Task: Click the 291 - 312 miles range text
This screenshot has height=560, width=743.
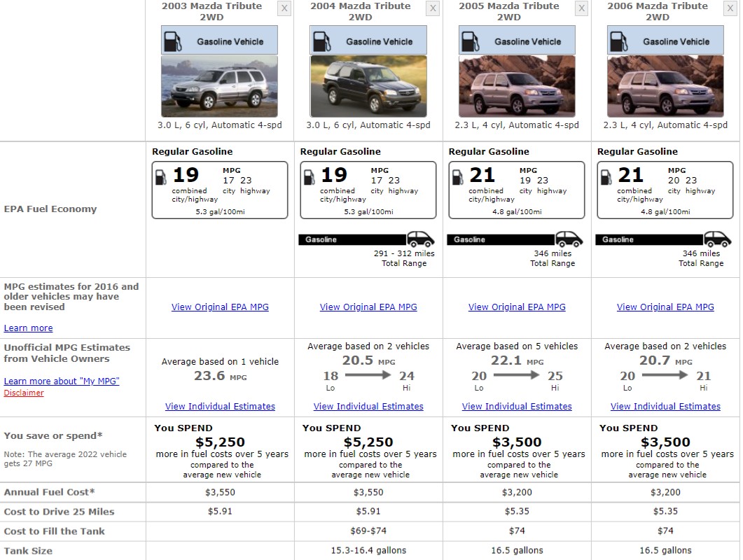Action: [404, 253]
